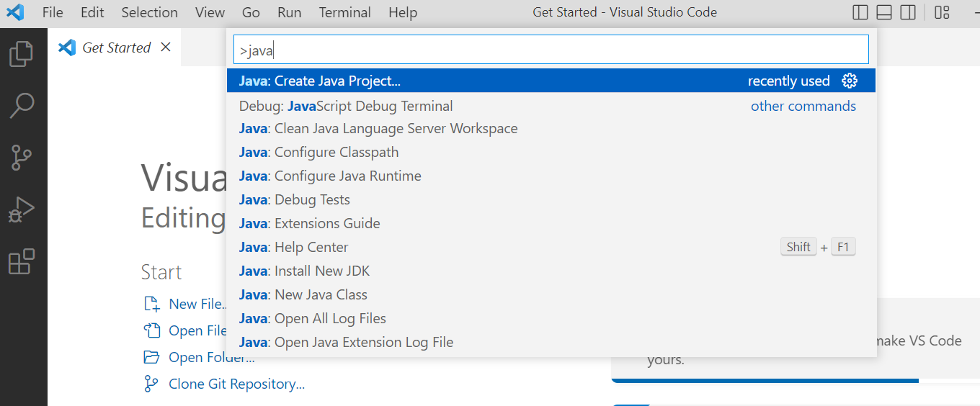Select Debug: JavaScript Debug Terminal command
This screenshot has height=406, width=980.
(551, 106)
